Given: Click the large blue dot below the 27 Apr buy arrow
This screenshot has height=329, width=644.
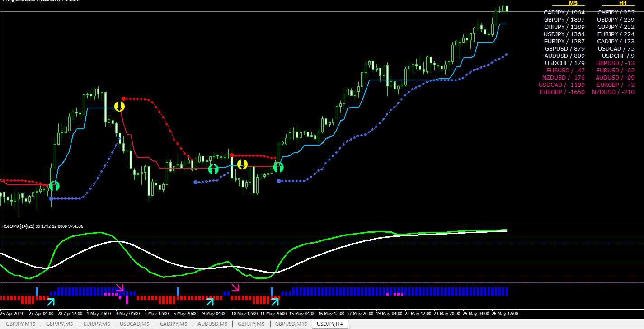Looking at the screenshot, I should 51,198.
